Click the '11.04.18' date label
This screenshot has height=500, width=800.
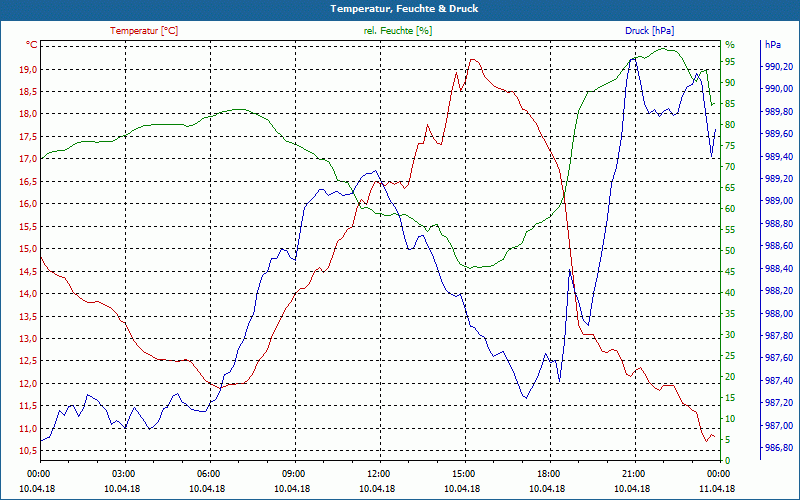click(x=717, y=488)
